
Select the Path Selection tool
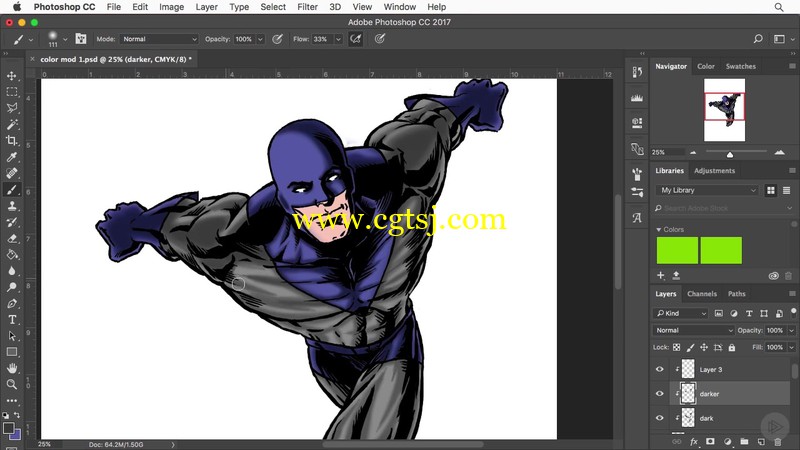point(11,336)
